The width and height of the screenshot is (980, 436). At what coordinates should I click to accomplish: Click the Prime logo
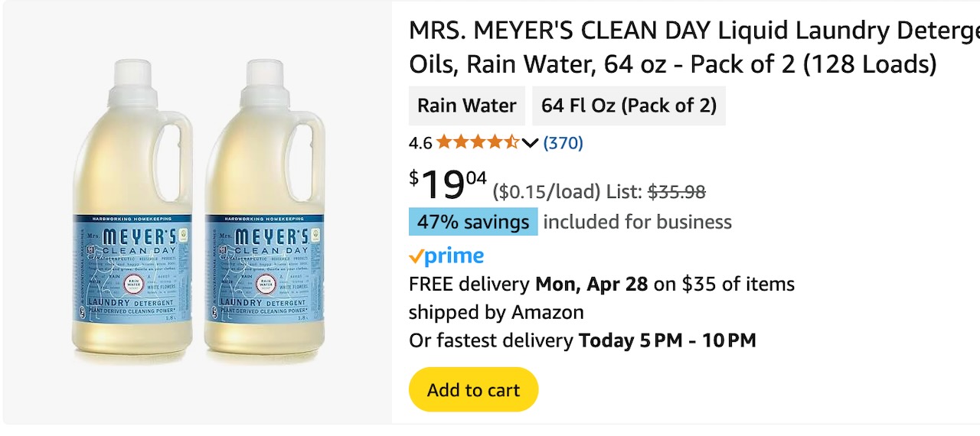coord(446,255)
